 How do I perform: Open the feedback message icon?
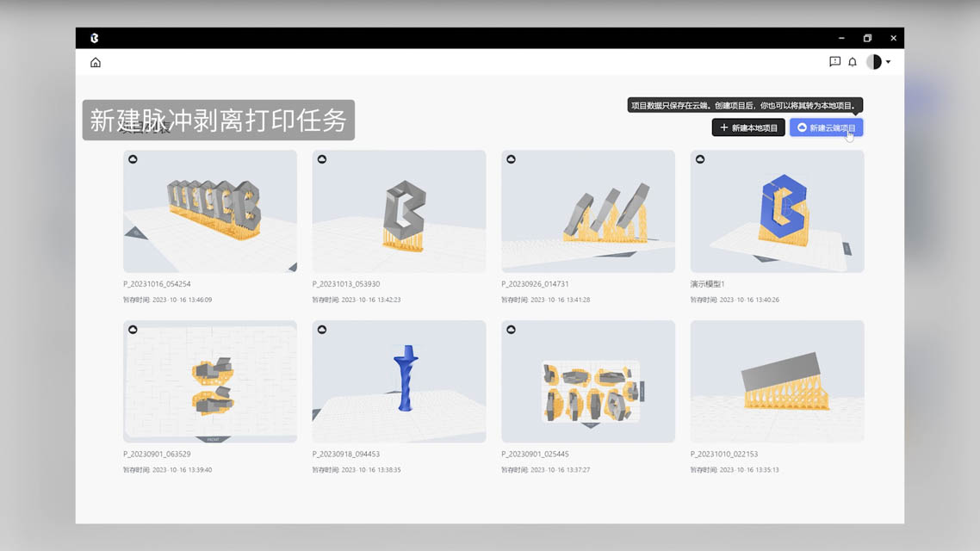coord(834,61)
